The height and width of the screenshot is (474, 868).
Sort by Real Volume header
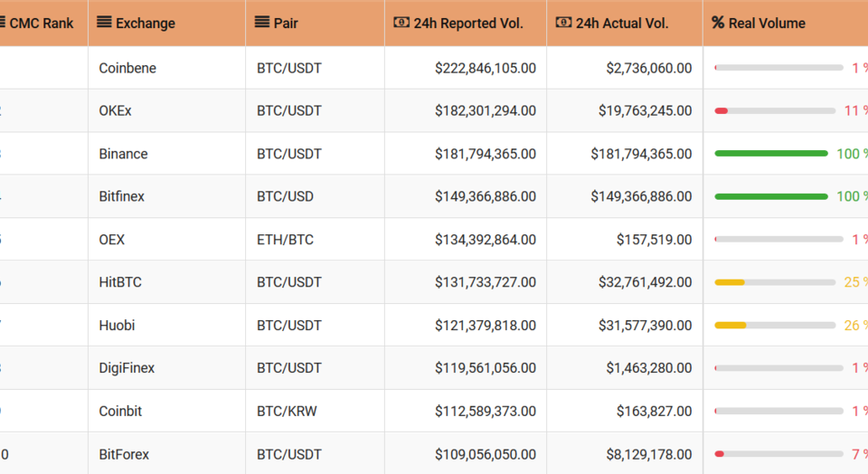786,23
